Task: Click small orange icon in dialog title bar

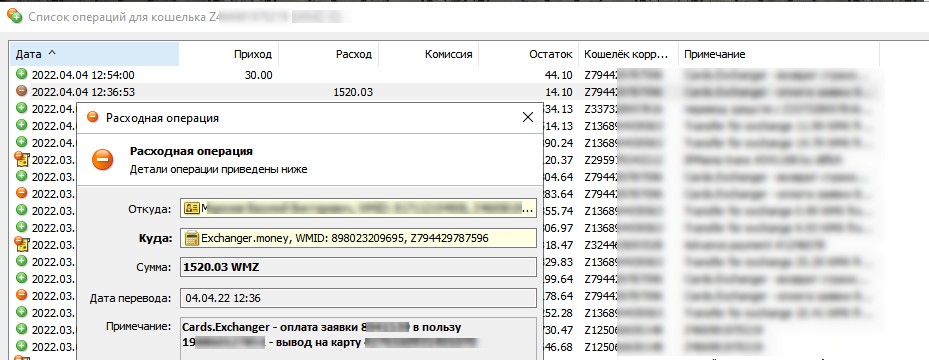Action: point(92,117)
